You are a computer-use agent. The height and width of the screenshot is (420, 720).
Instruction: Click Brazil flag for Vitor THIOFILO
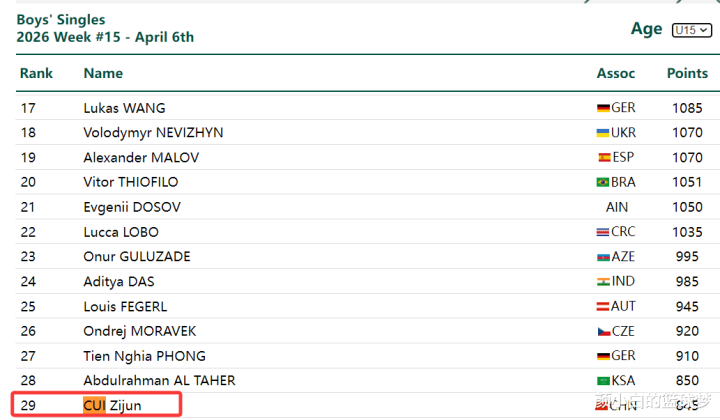pos(603,182)
